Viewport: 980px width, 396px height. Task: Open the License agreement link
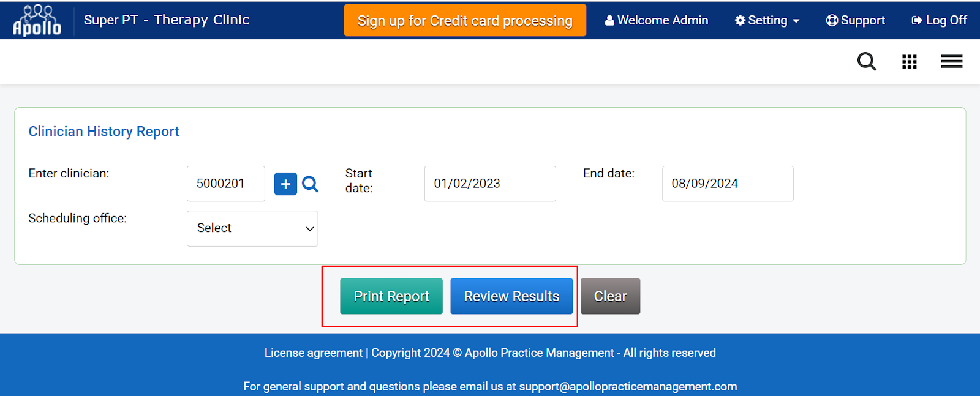[313, 353]
